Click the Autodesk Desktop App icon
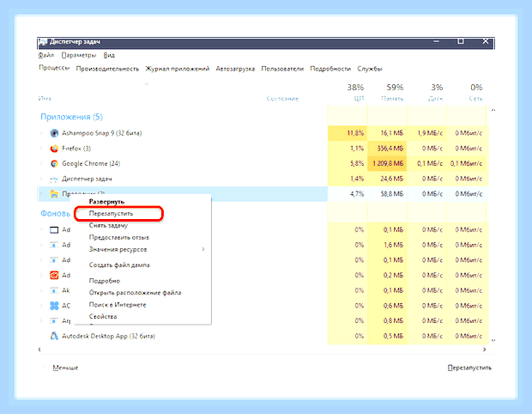 54,336
